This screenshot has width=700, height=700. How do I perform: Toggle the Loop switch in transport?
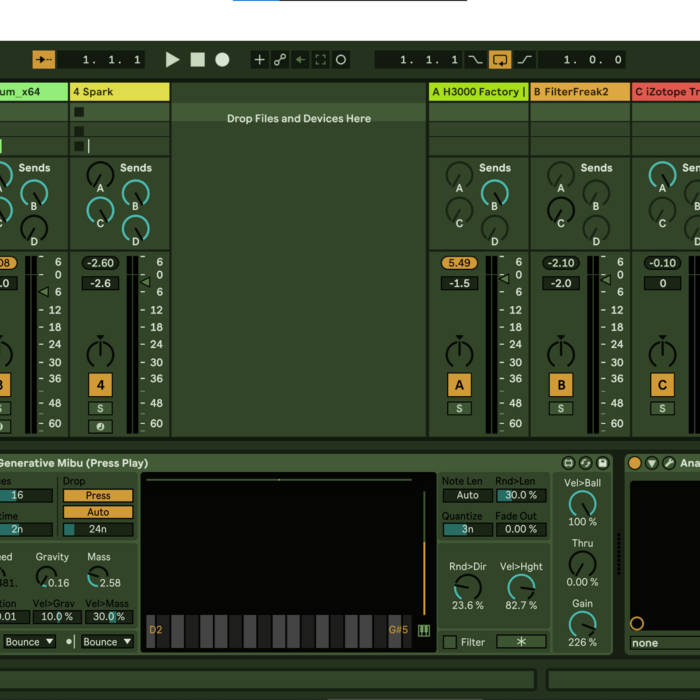[x=499, y=60]
